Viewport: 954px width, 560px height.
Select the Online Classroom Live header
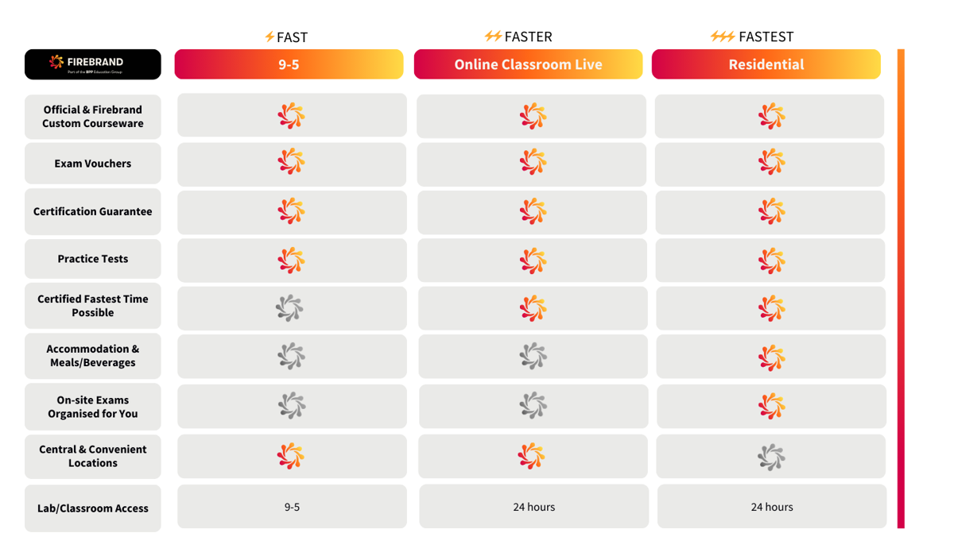pyautogui.click(x=528, y=64)
